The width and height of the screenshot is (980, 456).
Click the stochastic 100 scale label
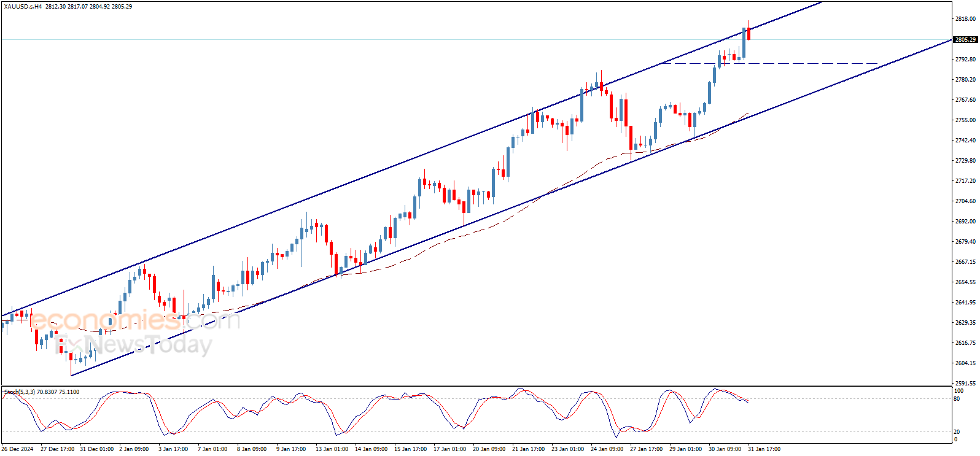click(959, 391)
